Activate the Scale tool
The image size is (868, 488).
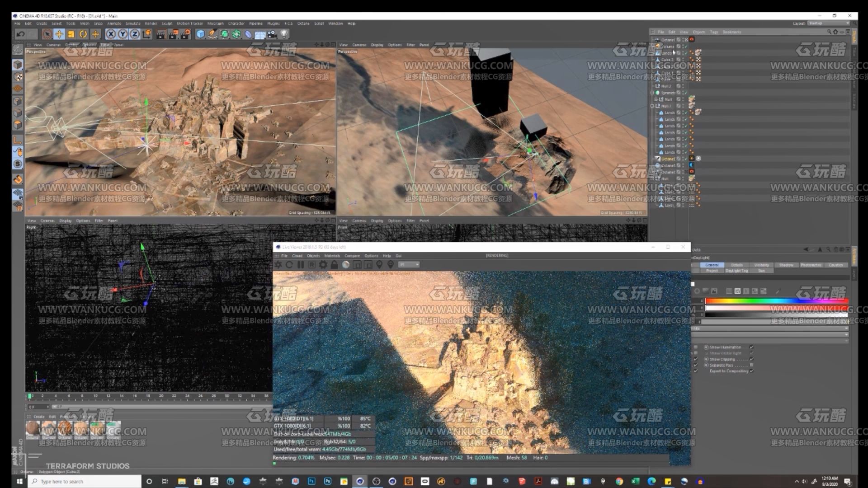tap(71, 34)
